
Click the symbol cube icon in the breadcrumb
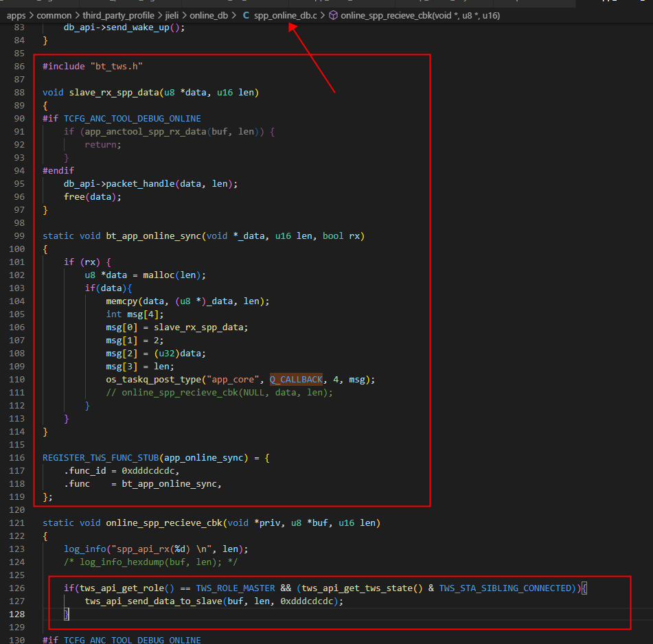coord(333,15)
